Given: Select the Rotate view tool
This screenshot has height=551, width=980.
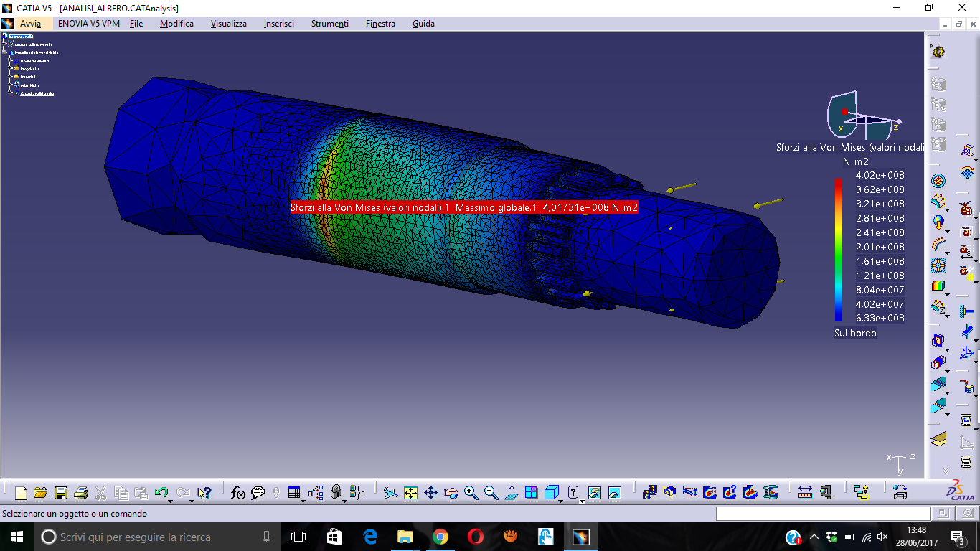Looking at the screenshot, I should click(x=451, y=493).
